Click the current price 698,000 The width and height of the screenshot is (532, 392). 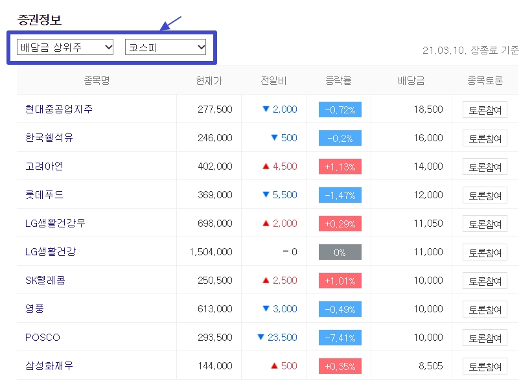[x=215, y=224]
